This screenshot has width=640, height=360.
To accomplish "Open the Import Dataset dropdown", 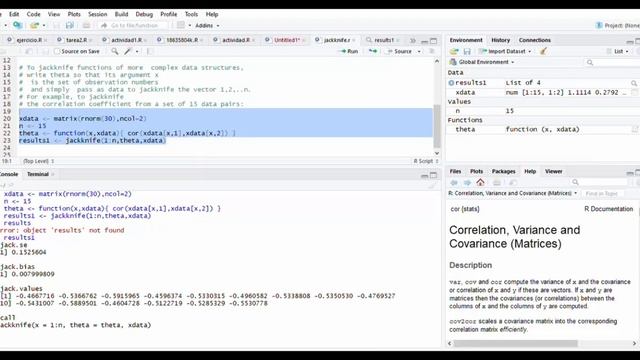I will [505, 51].
